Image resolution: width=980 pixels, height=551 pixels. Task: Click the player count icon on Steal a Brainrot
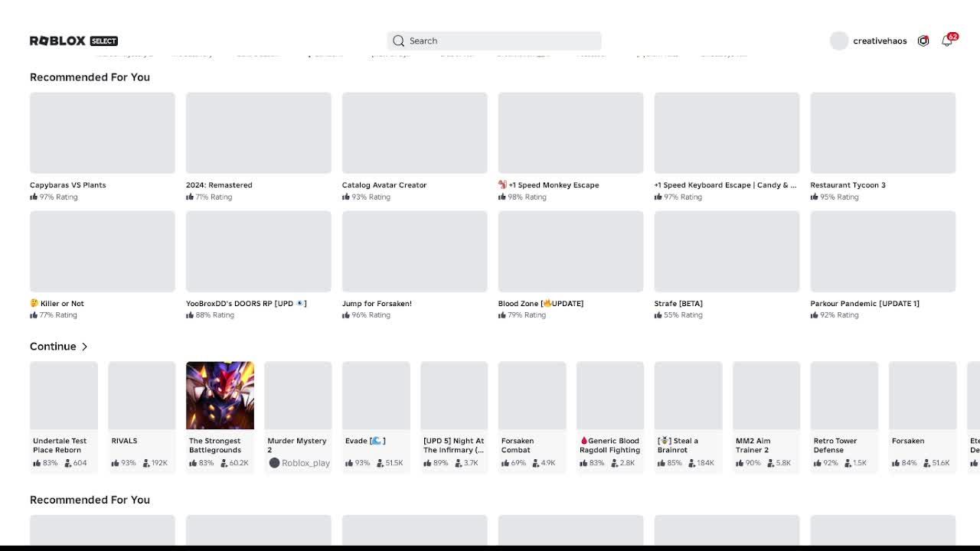(x=693, y=462)
